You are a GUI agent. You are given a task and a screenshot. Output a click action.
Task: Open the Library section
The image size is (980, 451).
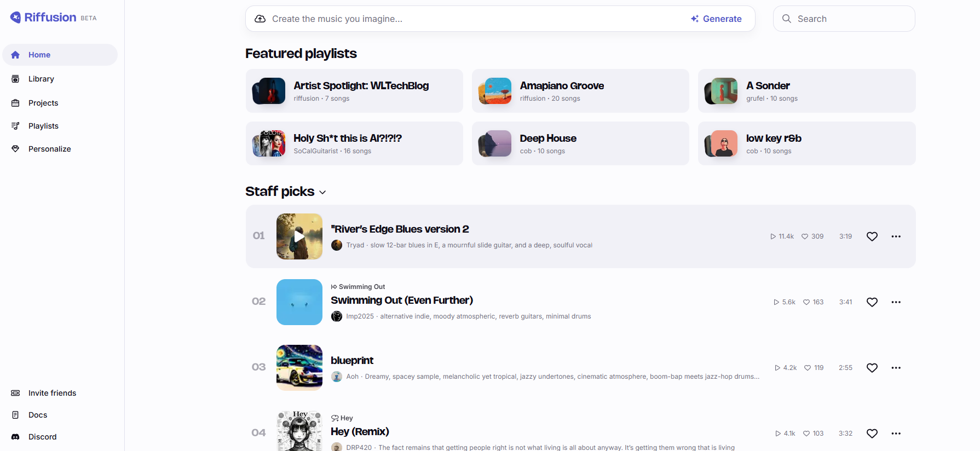coord(60,79)
